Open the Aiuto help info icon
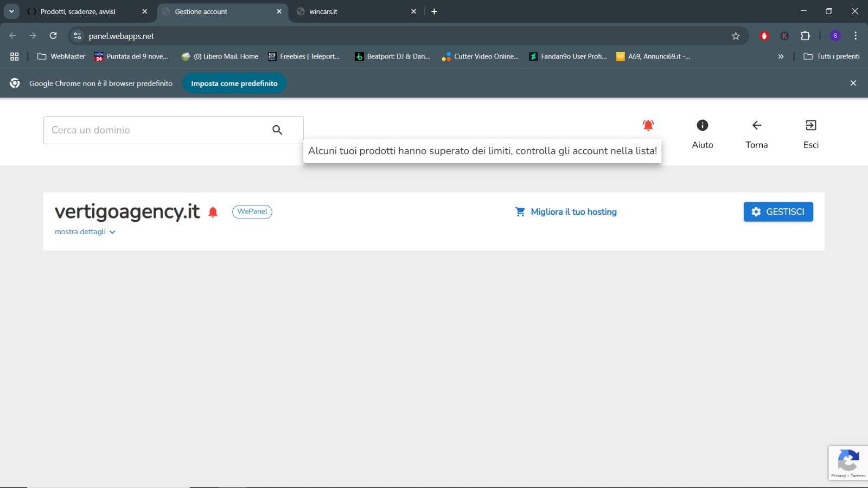Image resolution: width=868 pixels, height=488 pixels. 703,125
